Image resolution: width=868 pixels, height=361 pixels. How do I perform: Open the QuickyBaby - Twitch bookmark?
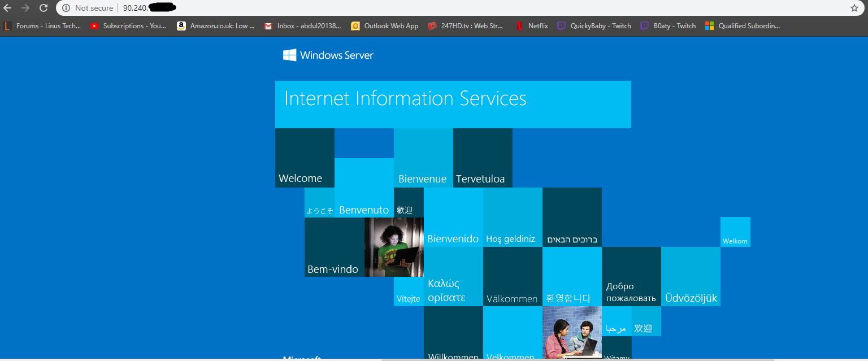[x=594, y=25]
